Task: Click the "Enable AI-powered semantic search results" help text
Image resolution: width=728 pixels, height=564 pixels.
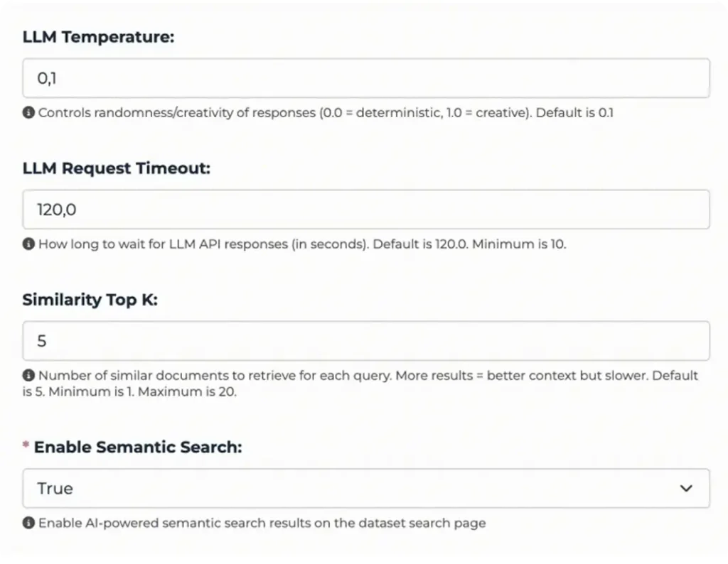Action: pos(262,524)
